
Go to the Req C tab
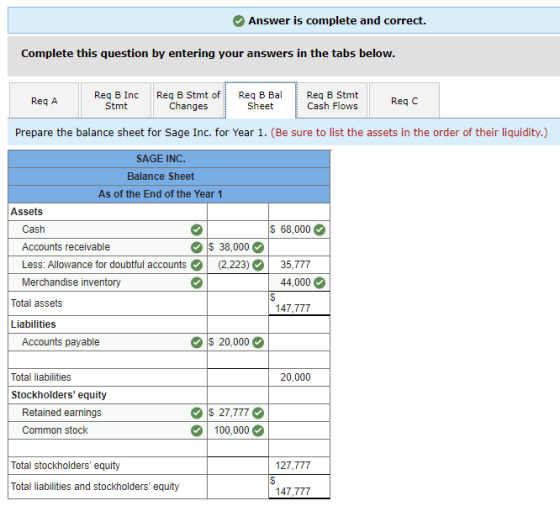[404, 101]
